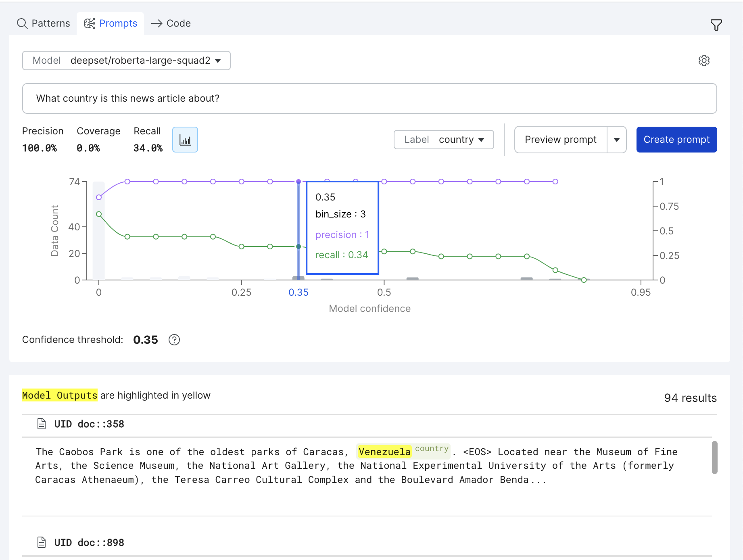Toggle the bar chart view icon
The width and height of the screenshot is (743, 560).
pos(185,140)
